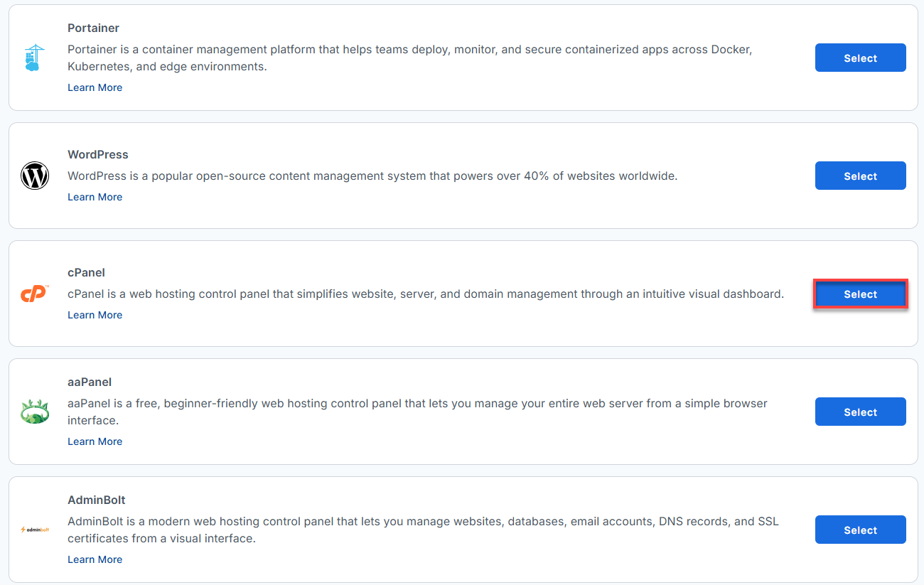Image resolution: width=924 pixels, height=585 pixels.
Task: Click the cPanel web hosting description
Action: [426, 294]
